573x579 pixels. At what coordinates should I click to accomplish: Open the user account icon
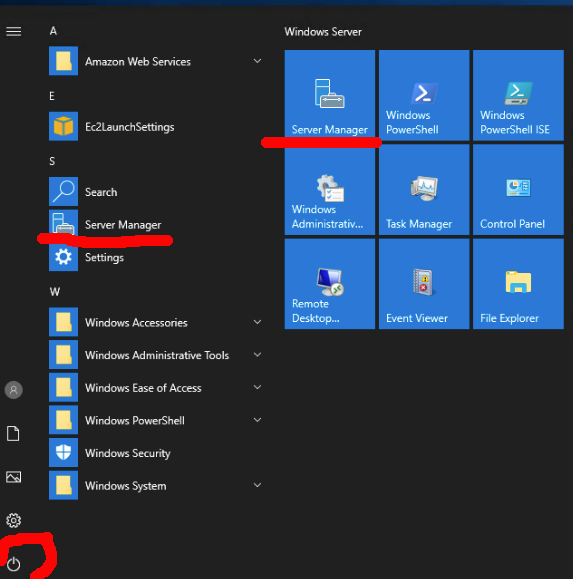point(14,390)
